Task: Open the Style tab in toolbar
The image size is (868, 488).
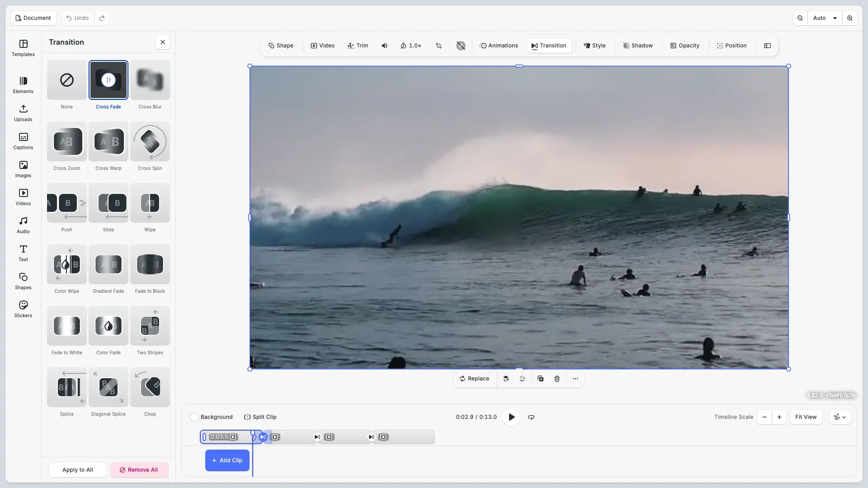Action: click(x=594, y=46)
